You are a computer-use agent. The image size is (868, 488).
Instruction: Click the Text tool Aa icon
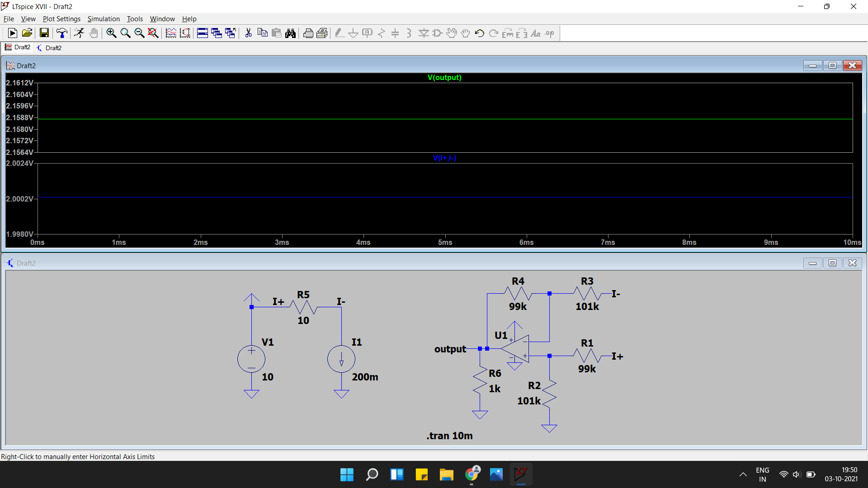click(536, 33)
